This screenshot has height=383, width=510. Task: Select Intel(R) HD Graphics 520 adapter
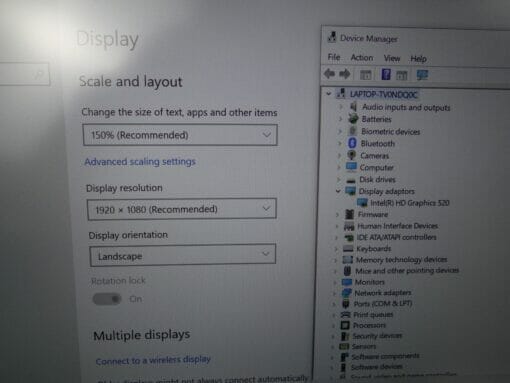[410, 203]
